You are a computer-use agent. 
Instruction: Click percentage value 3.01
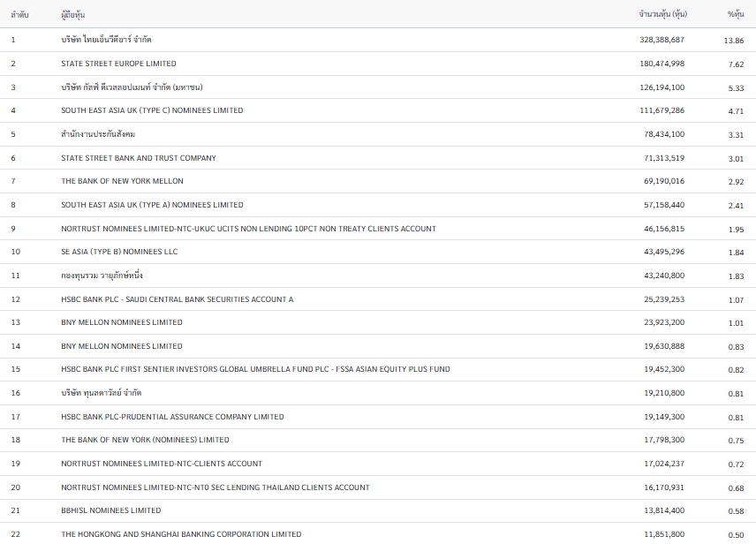(x=737, y=159)
